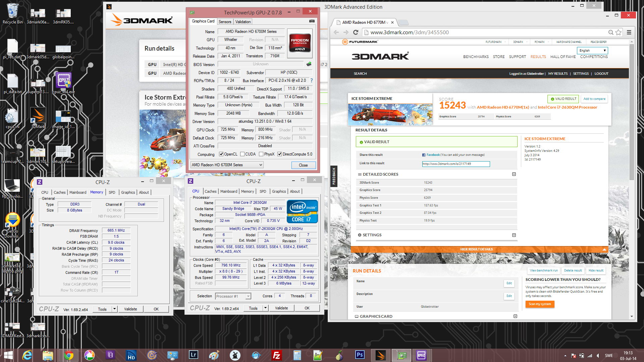Open Tools dropdown arrow in CPU-Z CPU window
The image size is (644, 362).
(265, 308)
